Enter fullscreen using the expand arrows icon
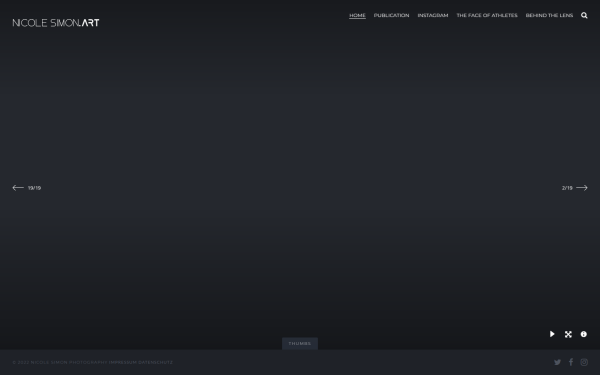The height and width of the screenshot is (375, 600). point(568,334)
